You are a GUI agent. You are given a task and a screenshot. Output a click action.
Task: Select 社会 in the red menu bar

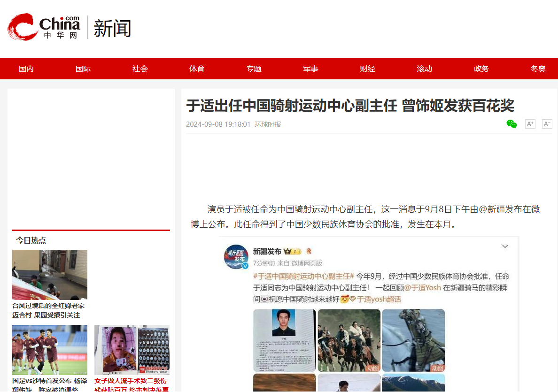(x=140, y=69)
